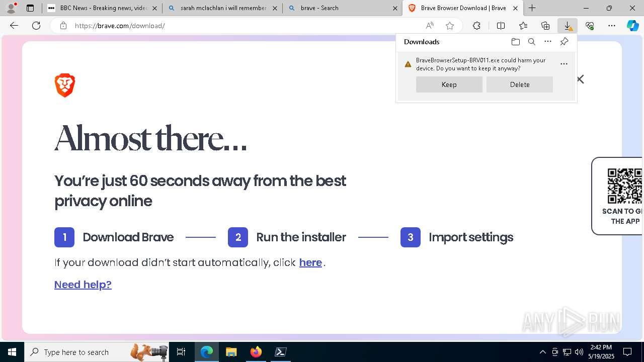Open File Explorer on taskbar
The image size is (644, 362).
[231, 352]
